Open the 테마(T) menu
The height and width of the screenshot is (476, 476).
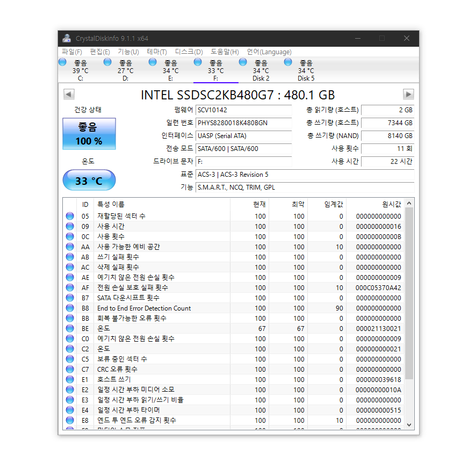click(157, 52)
